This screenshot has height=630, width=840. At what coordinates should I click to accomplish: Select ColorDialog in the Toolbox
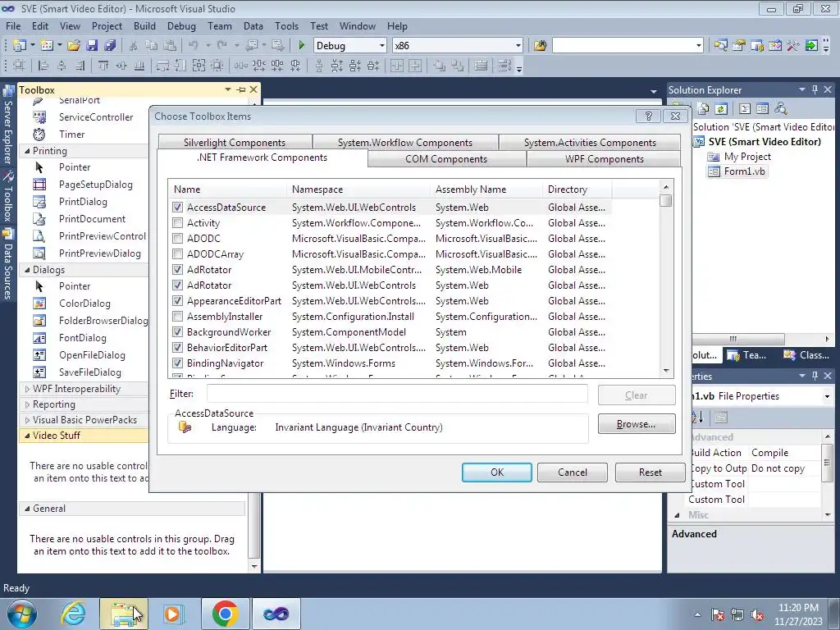tap(84, 304)
